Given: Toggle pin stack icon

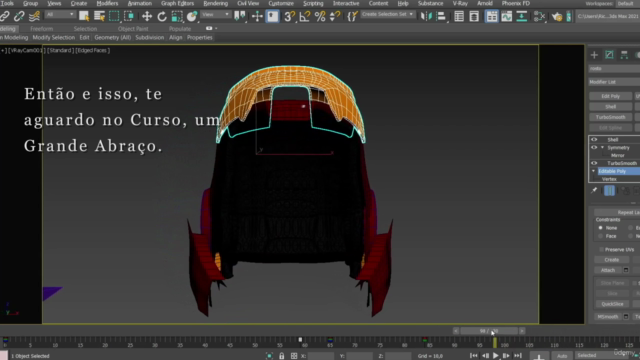Looking at the screenshot, I should [594, 191].
